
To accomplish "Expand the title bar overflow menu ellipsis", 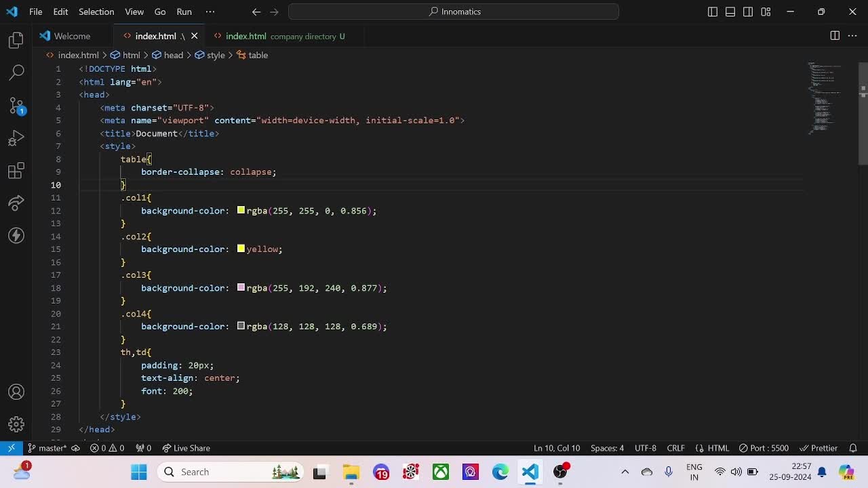I will click(210, 12).
